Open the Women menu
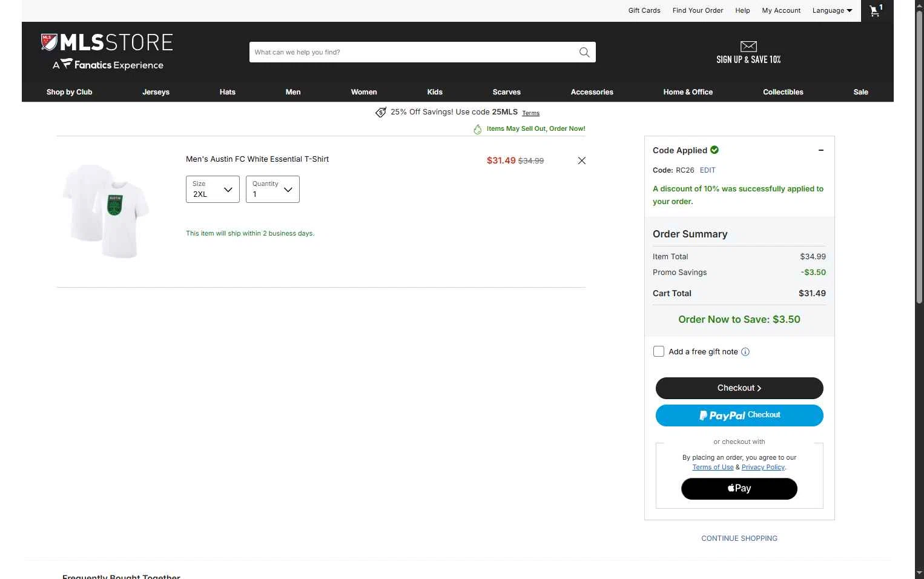Screen dimensions: 924x579 pyautogui.click(x=364, y=92)
